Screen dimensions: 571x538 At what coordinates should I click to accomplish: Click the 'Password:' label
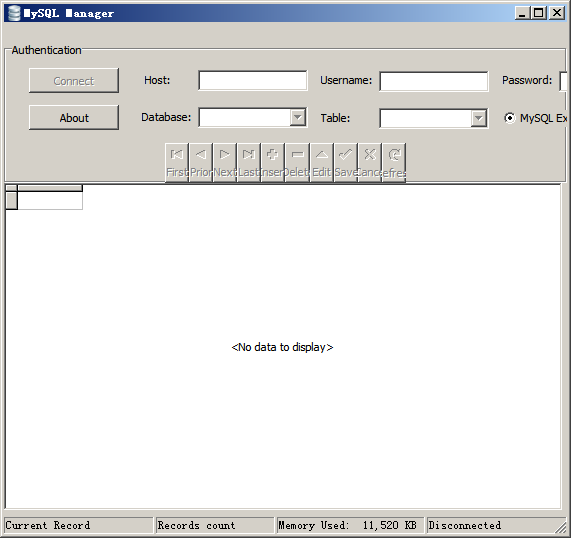point(527,80)
